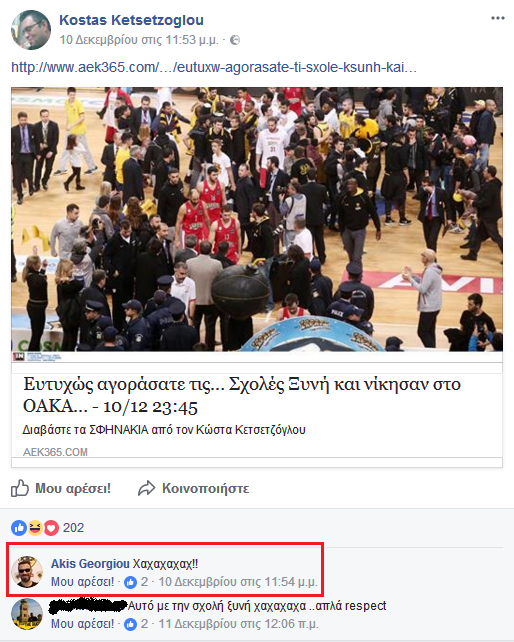
Task: Like the second comment from 11 Δεκεμβρίου
Action: (x=82, y=624)
